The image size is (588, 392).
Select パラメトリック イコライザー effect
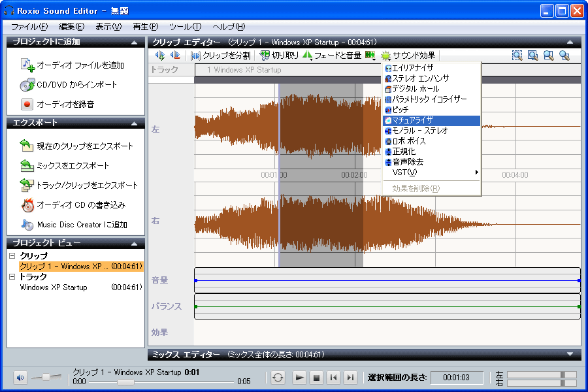tap(431, 99)
